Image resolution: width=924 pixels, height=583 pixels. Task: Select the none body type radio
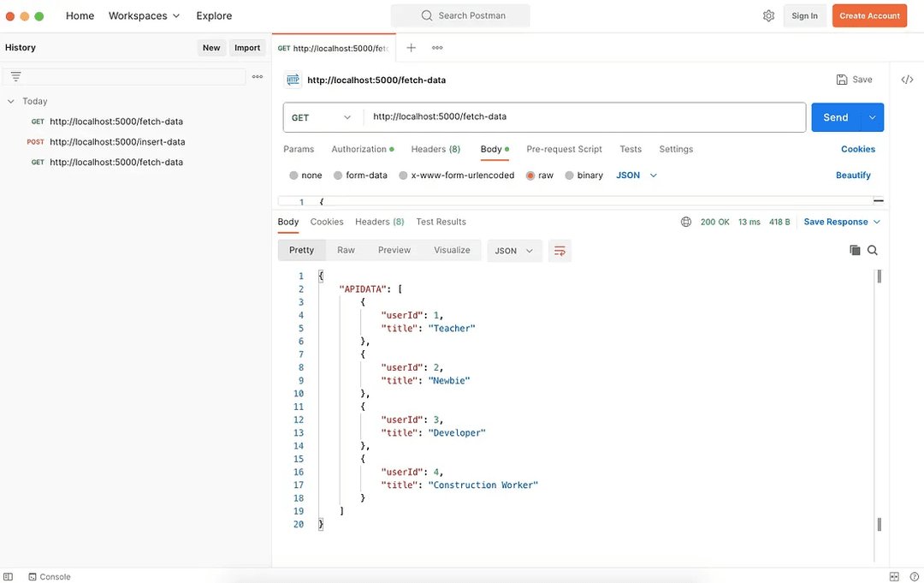(x=293, y=175)
